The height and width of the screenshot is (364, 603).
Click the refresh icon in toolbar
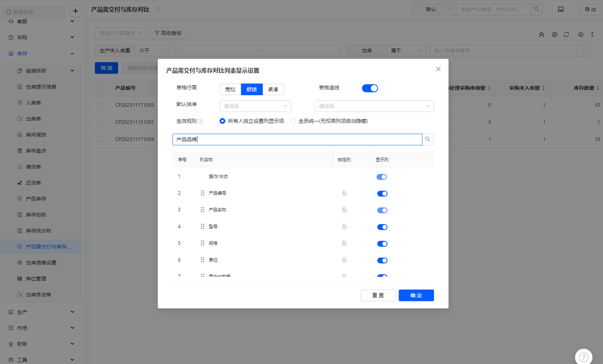coord(566,34)
